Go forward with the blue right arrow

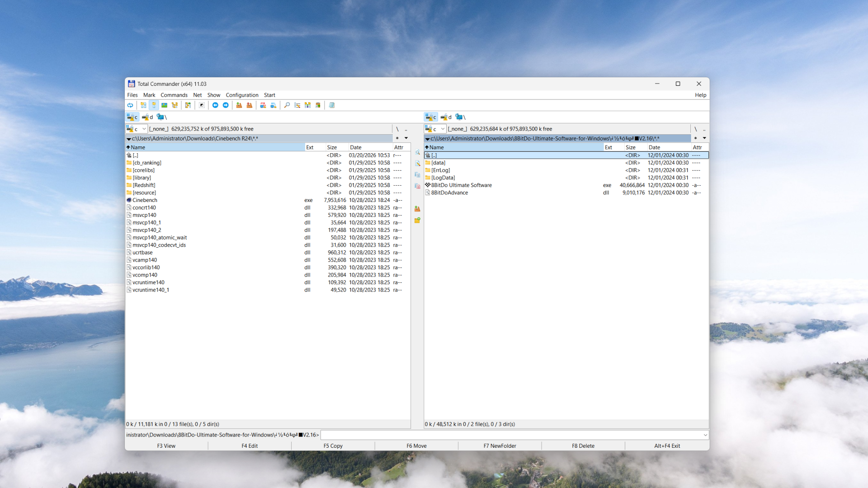(226, 105)
